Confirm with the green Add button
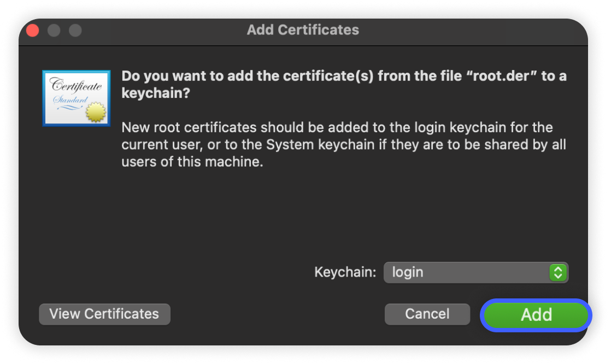The height and width of the screenshot is (364, 611). click(536, 315)
